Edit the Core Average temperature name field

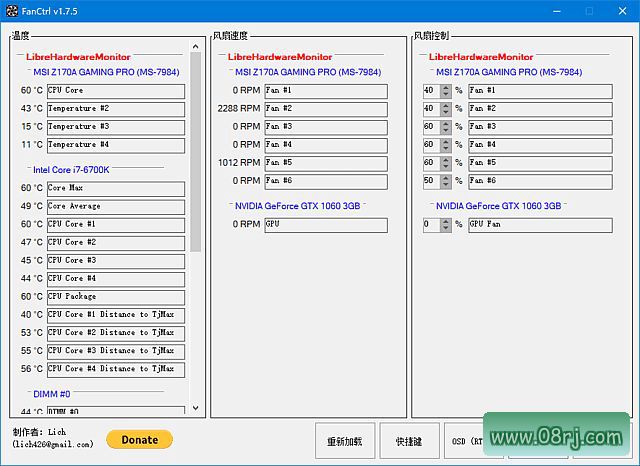click(115, 207)
